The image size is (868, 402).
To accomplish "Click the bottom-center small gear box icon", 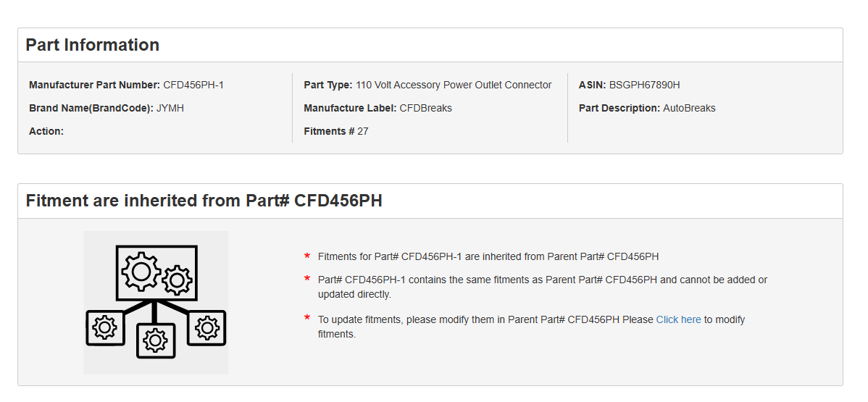I will [156, 340].
